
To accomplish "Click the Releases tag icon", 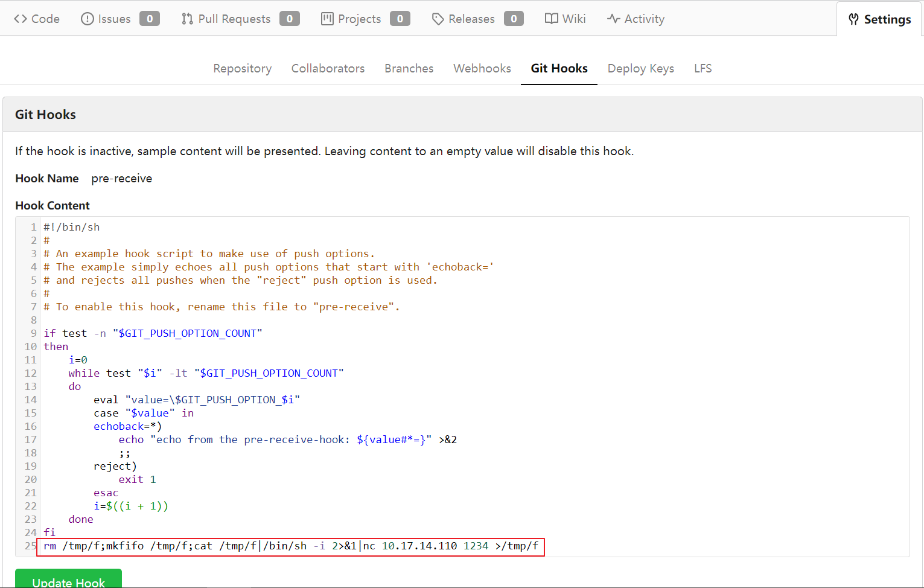I will (x=438, y=19).
